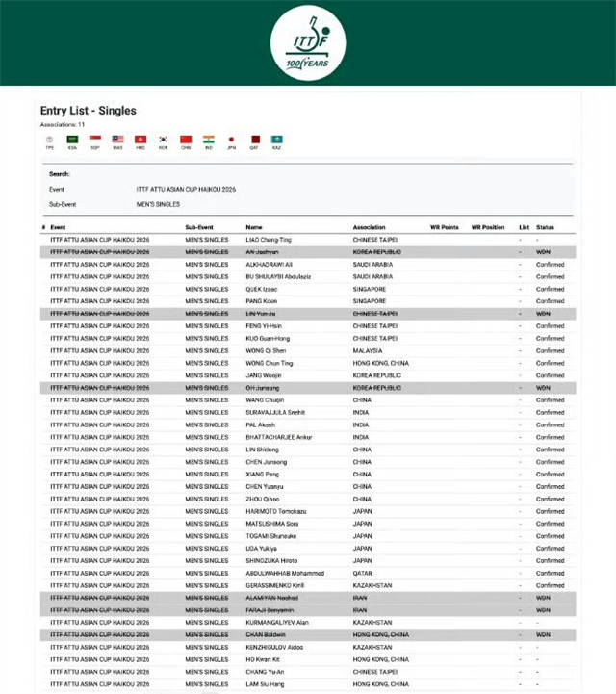Click withdrawn player OH Junsung
This screenshot has width=616, height=694.
pos(263,388)
